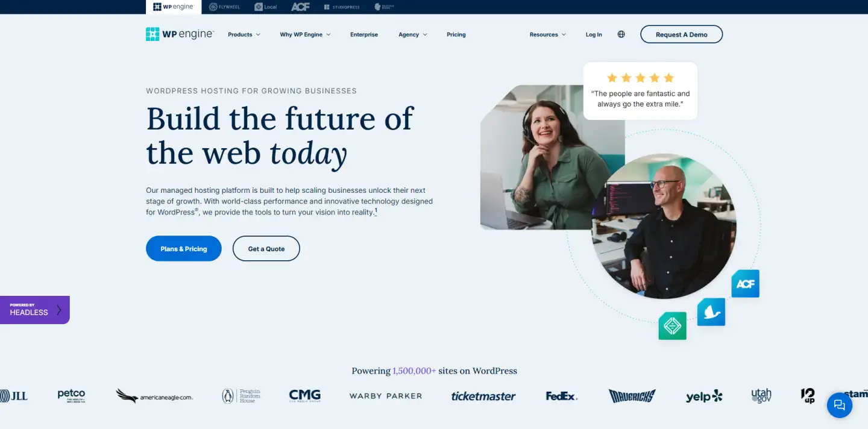Click the green diamond tile badge
868x429 pixels.
(x=673, y=326)
